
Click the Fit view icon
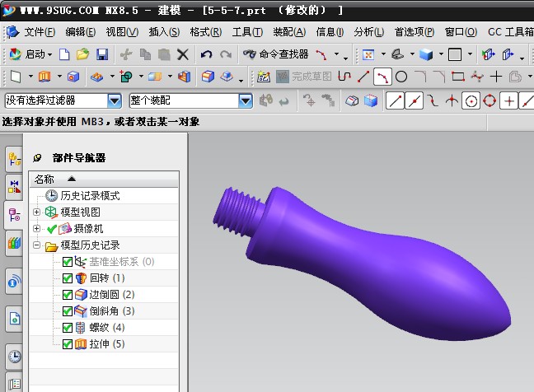click(368, 54)
